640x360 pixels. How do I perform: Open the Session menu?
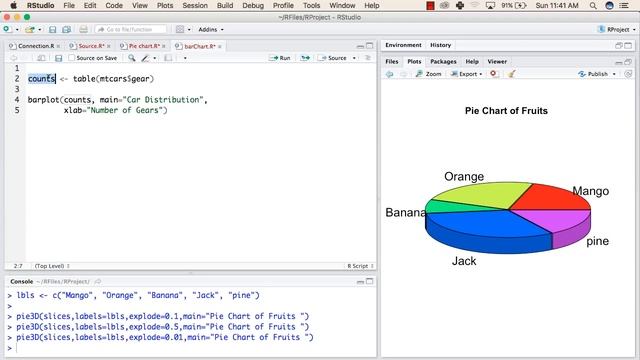point(195,6)
